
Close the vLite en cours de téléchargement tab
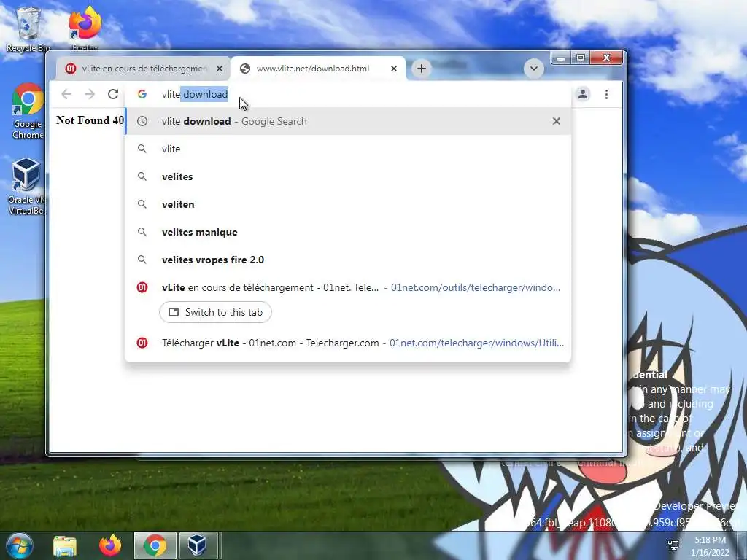219,69
